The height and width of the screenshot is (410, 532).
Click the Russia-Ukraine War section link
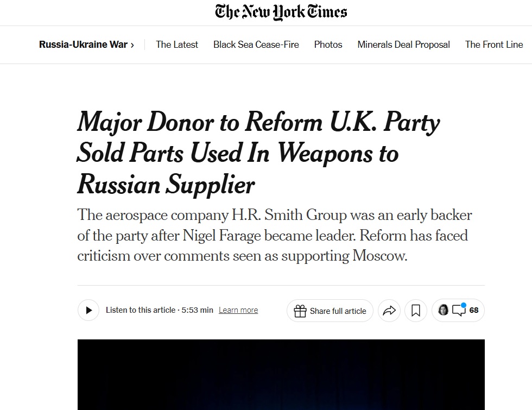click(83, 45)
